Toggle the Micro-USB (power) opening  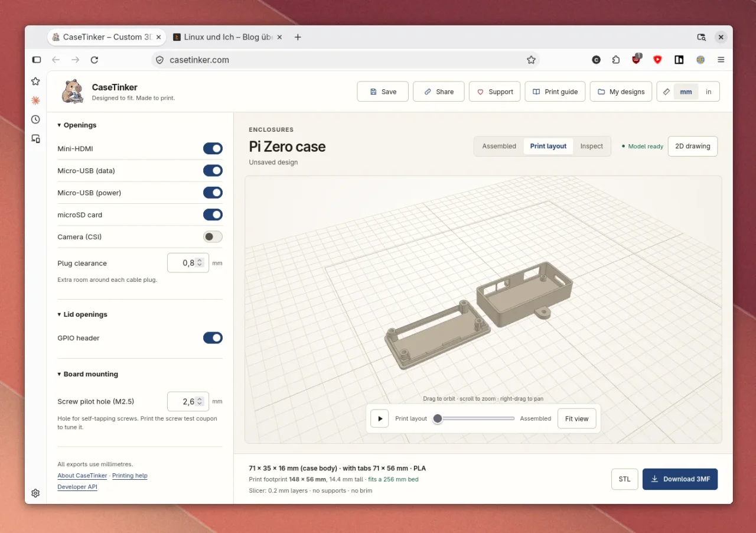213,193
